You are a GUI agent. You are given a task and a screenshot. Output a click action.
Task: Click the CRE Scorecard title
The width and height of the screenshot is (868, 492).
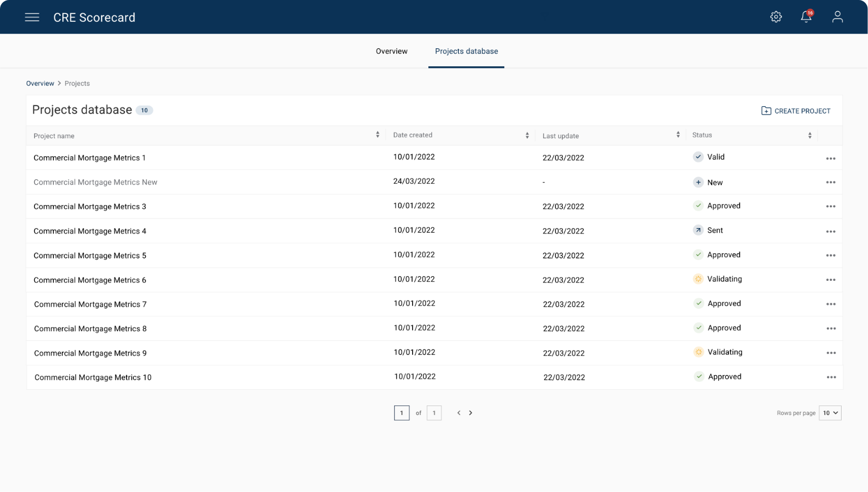click(94, 17)
